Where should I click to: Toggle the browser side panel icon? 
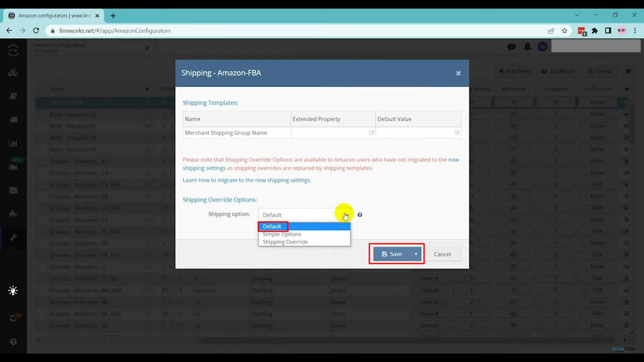pos(608,31)
